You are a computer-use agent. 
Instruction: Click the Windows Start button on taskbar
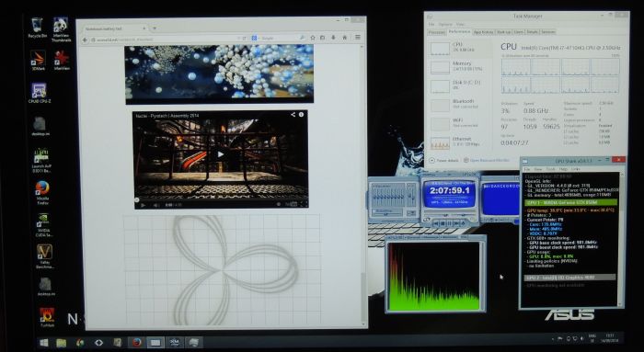43,342
